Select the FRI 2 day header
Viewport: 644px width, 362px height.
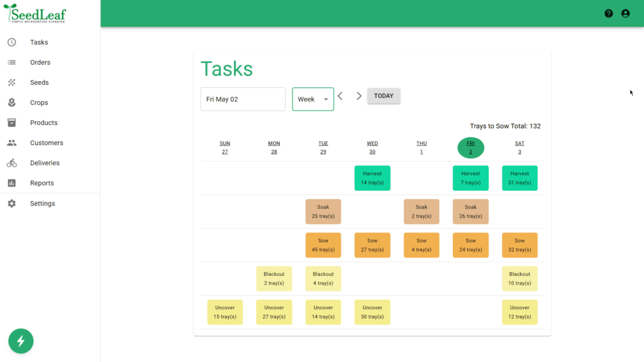point(470,147)
